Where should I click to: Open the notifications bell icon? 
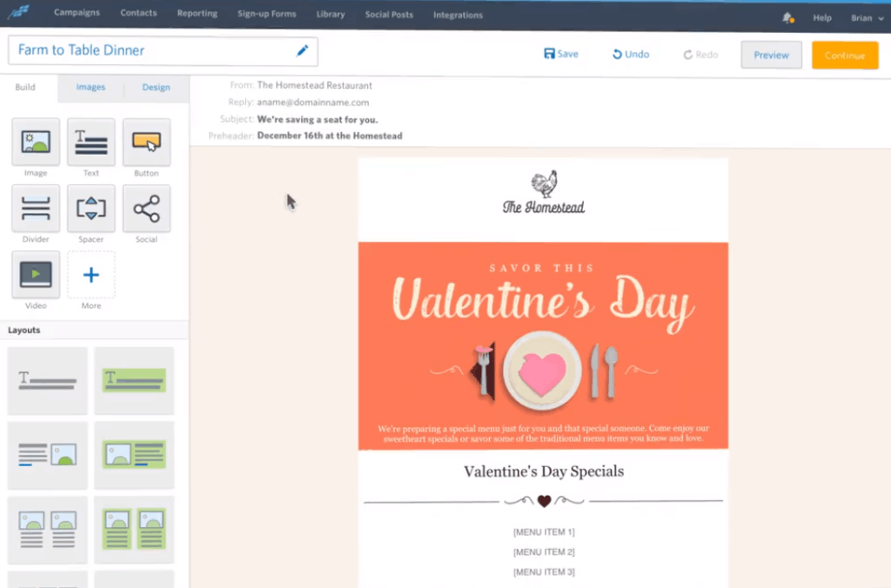tap(787, 17)
